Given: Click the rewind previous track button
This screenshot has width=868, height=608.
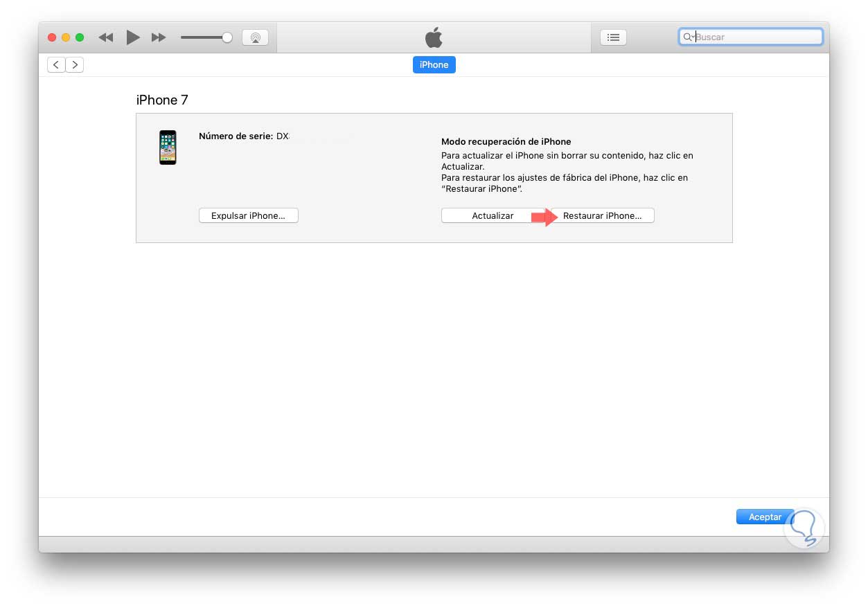Looking at the screenshot, I should coord(105,37).
